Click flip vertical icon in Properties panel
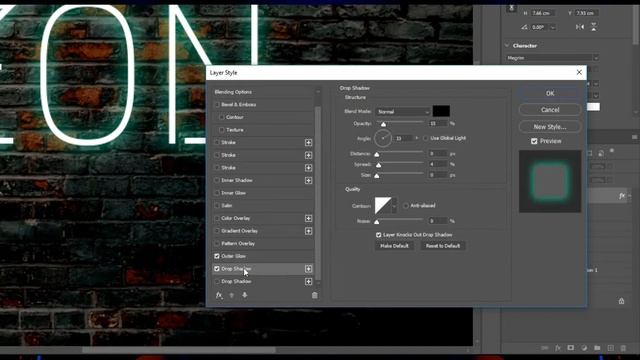The height and width of the screenshot is (360, 640). pos(593,27)
